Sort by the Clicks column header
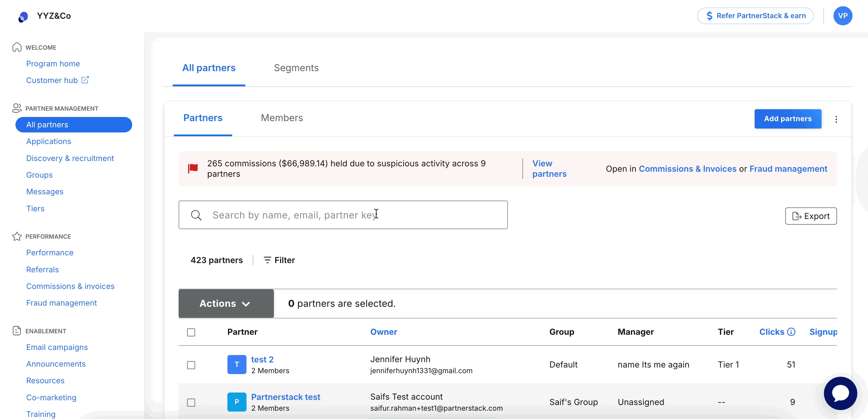This screenshot has width=868, height=419. pyautogui.click(x=772, y=332)
